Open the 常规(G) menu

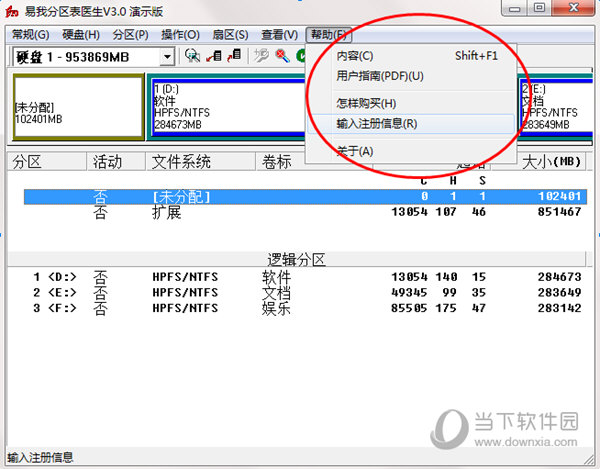[30, 34]
